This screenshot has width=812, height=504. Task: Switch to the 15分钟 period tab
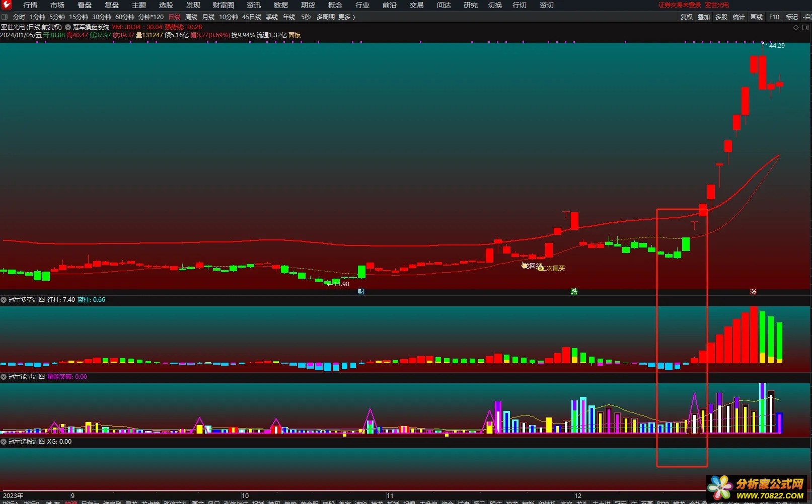point(79,17)
